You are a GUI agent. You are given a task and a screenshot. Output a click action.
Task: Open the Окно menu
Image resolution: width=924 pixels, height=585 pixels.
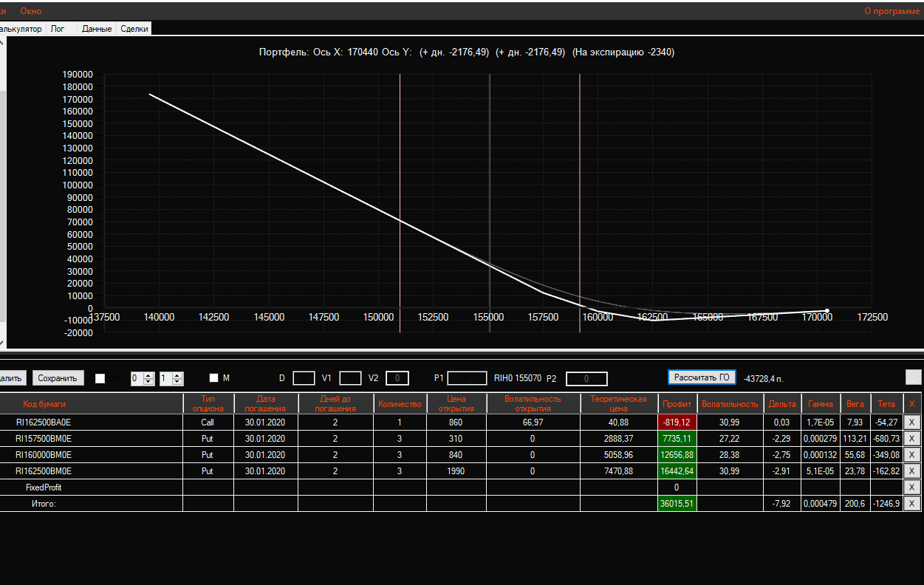pyautogui.click(x=31, y=11)
